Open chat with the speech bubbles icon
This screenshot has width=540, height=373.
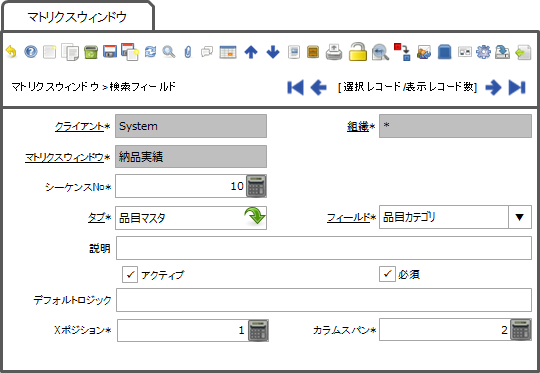point(207,52)
